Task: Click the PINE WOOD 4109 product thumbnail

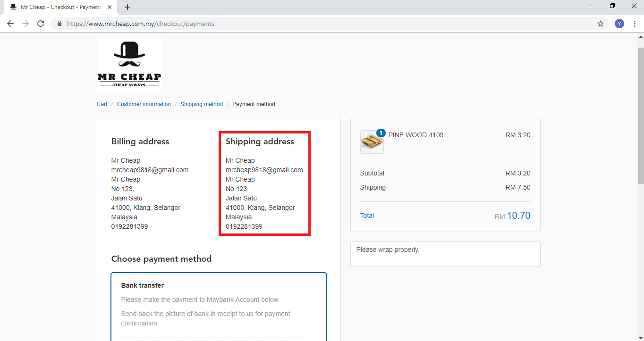Action: click(x=372, y=142)
